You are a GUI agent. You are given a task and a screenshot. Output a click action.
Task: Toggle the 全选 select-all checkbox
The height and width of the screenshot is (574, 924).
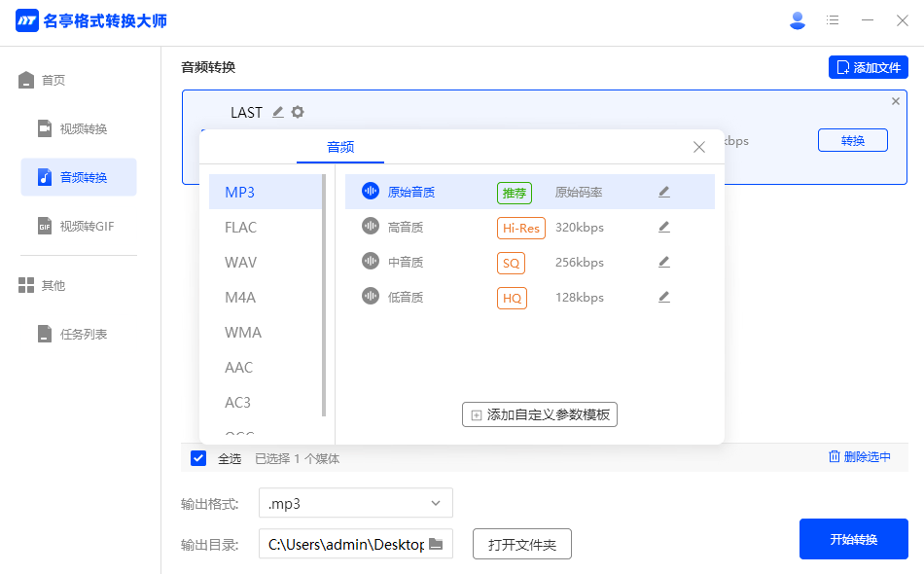198,458
